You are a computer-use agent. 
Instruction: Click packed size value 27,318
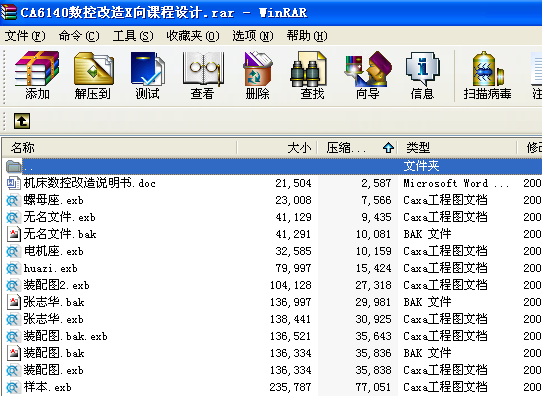[373, 285]
